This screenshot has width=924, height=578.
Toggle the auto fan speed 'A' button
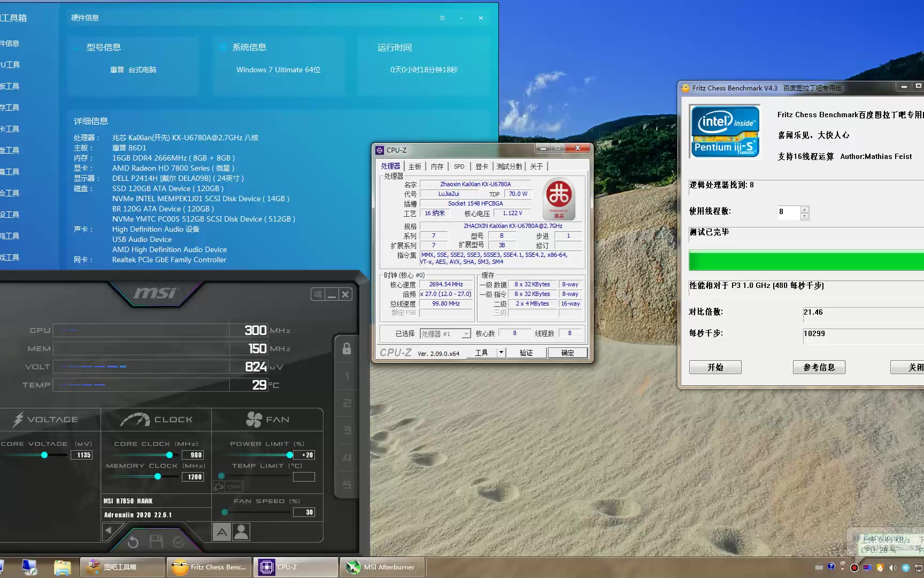222,531
